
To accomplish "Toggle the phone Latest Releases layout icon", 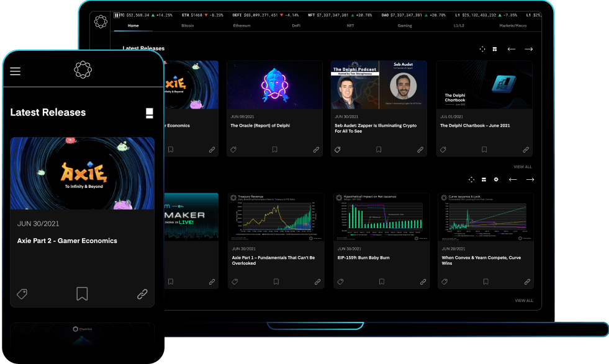I will tap(149, 113).
